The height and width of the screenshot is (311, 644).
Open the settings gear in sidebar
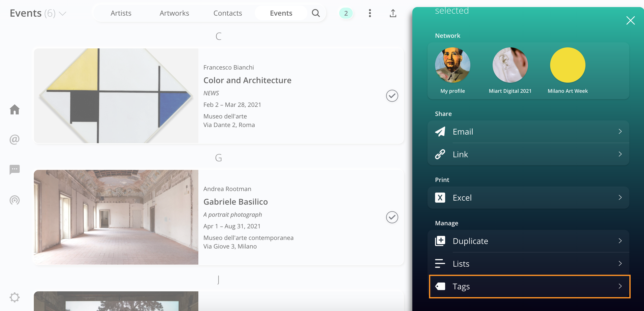point(15,297)
